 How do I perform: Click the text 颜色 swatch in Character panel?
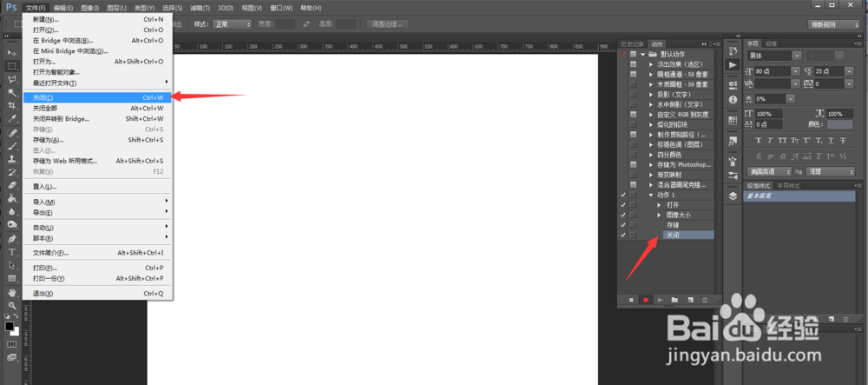click(840, 124)
